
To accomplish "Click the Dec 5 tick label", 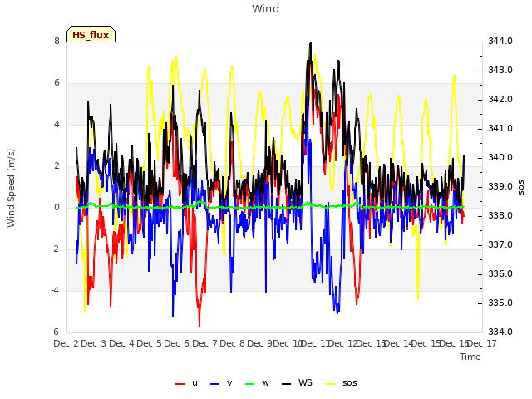I will tap(149, 343).
